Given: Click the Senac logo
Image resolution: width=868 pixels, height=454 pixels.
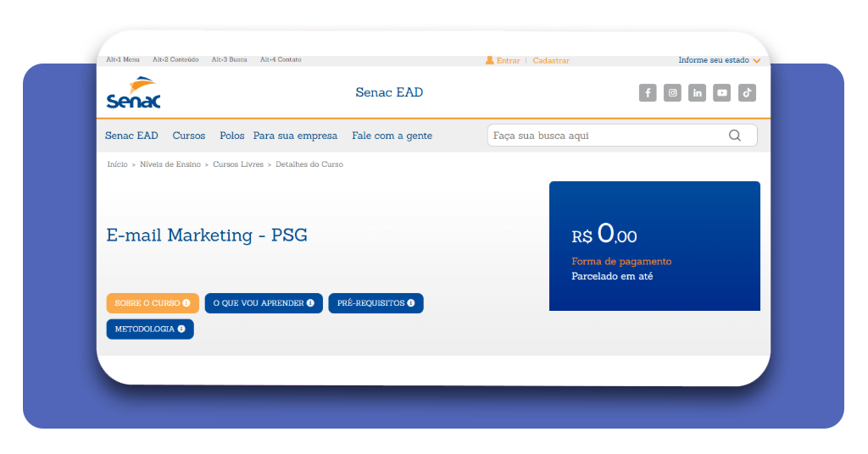Looking at the screenshot, I should click(133, 92).
